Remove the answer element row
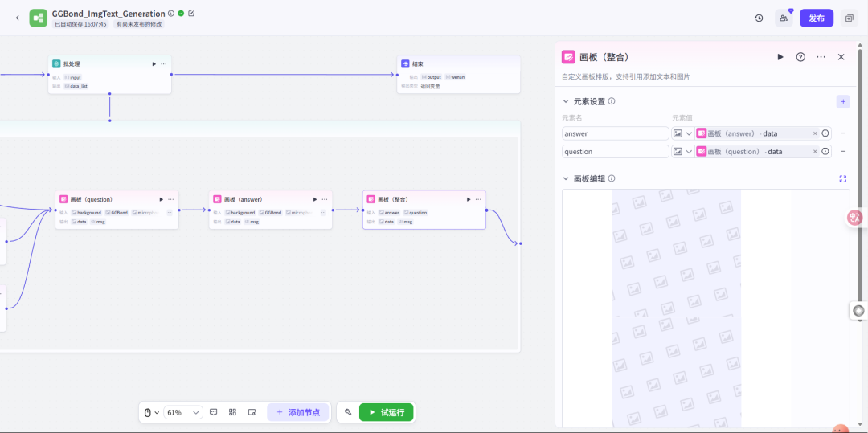Image resolution: width=868 pixels, height=433 pixels. 843,133
